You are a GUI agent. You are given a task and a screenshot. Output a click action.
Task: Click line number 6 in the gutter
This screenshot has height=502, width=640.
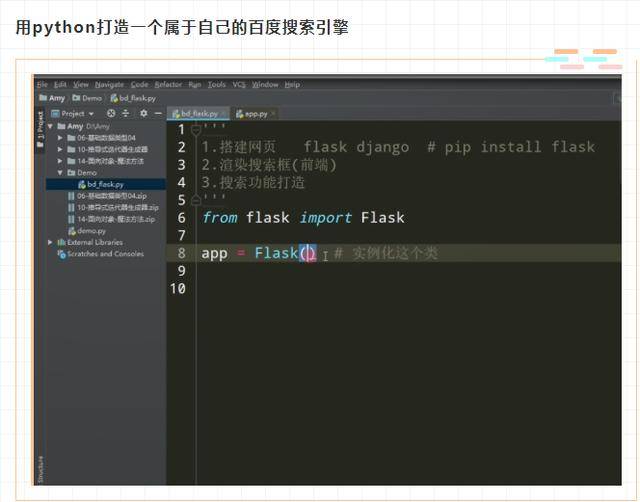(x=182, y=218)
